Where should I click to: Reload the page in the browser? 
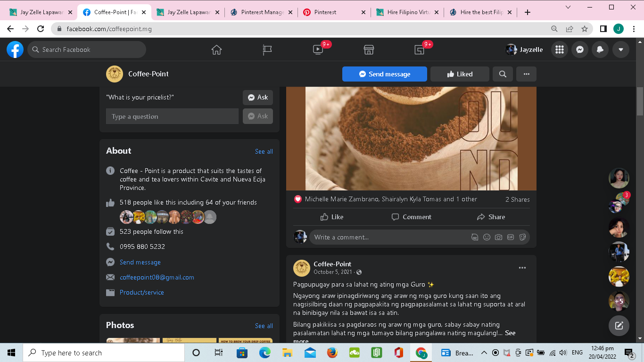click(x=41, y=29)
